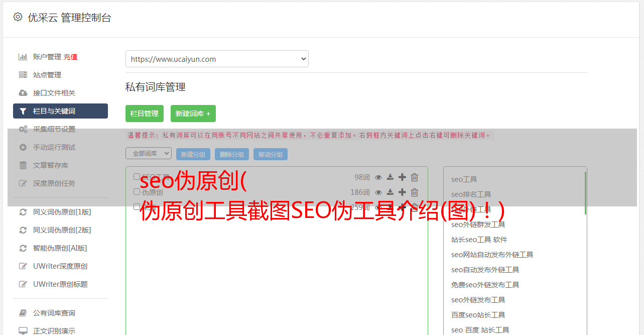Click the database icon next to 文章暂存库
The width and height of the screenshot is (644, 335).
click(23, 165)
